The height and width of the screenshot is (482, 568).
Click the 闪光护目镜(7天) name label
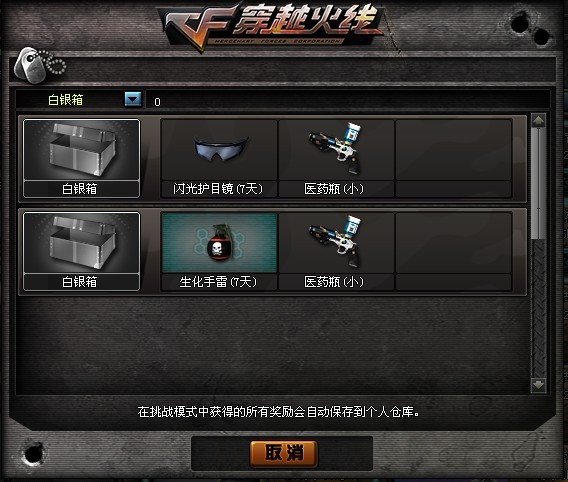click(218, 189)
